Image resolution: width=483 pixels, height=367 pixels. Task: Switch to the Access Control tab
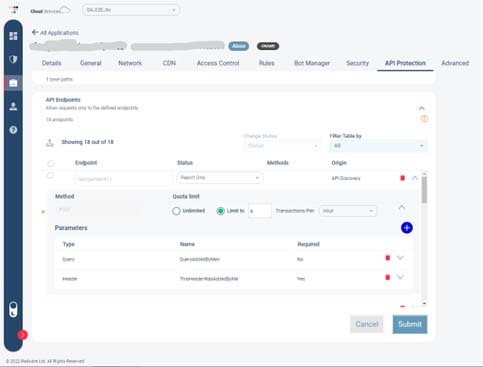tap(218, 63)
